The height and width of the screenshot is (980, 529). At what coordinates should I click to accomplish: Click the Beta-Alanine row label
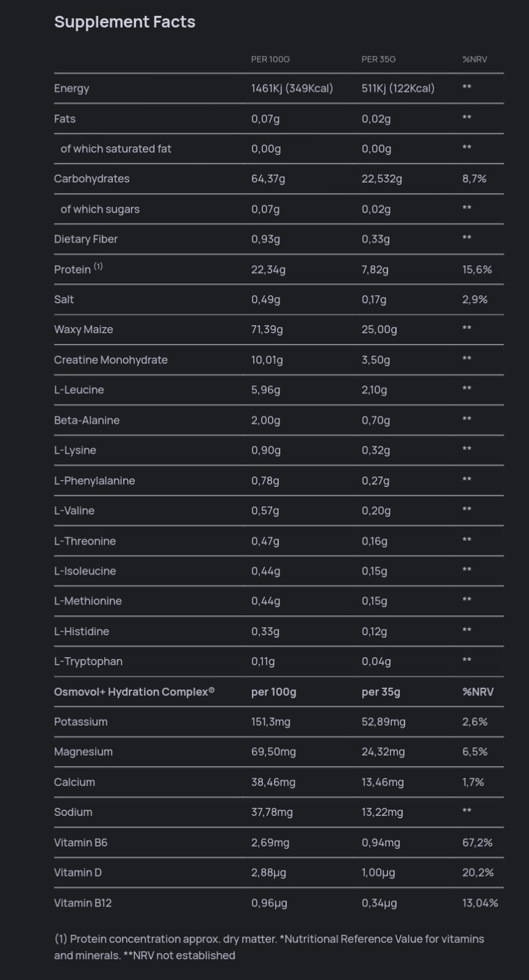[x=86, y=420]
